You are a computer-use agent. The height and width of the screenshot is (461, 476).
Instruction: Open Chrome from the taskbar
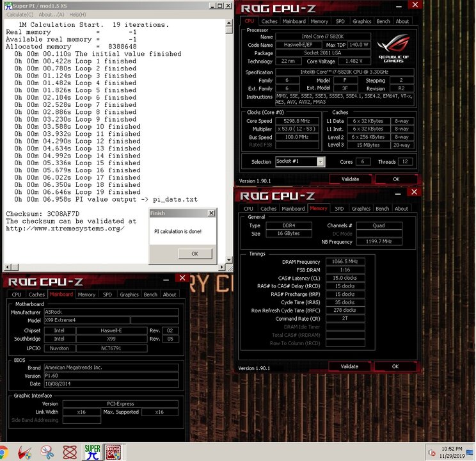[3, 453]
